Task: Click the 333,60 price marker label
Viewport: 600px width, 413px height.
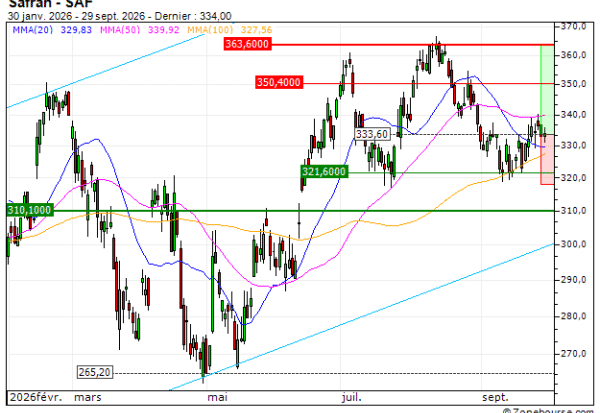Action: [x=372, y=134]
